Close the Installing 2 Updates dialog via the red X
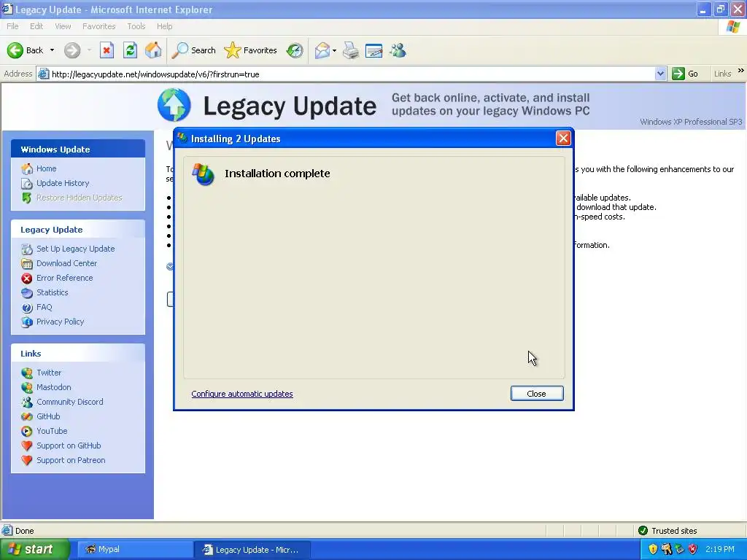This screenshot has width=747, height=560. click(x=563, y=139)
